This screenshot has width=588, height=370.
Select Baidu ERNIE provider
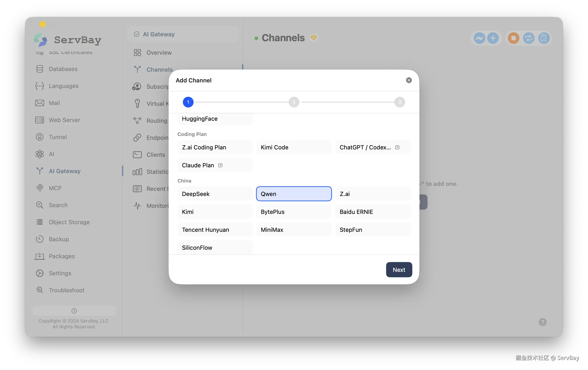pyautogui.click(x=373, y=212)
